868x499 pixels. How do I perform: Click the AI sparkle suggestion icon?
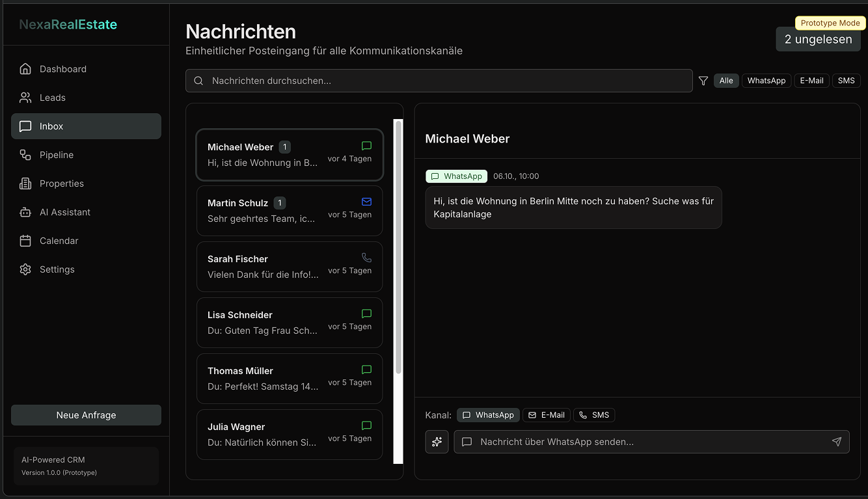pyautogui.click(x=437, y=442)
